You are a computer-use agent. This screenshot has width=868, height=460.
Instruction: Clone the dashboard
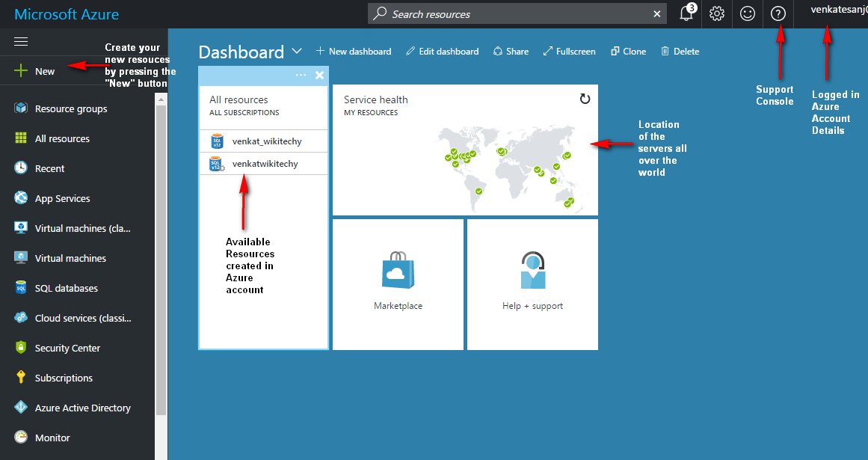tap(628, 52)
